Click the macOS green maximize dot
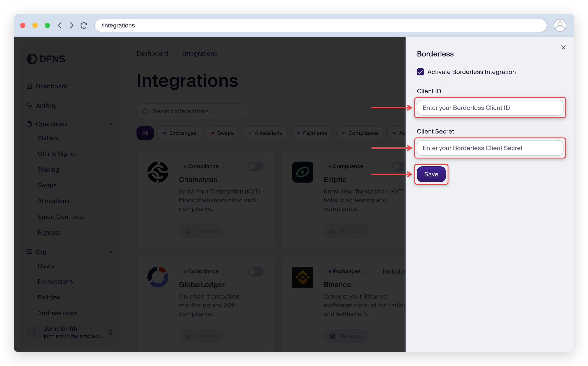Screen dimensions: 588x366 click(47, 25)
